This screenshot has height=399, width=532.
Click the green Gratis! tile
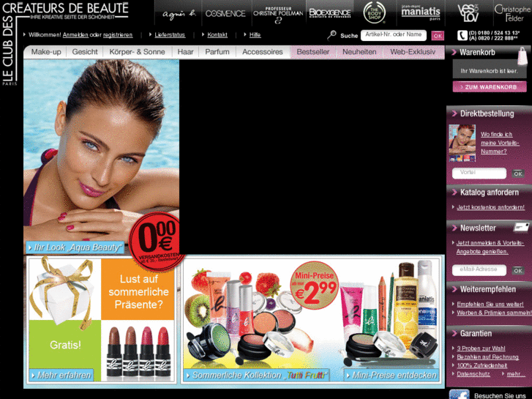click(65, 345)
